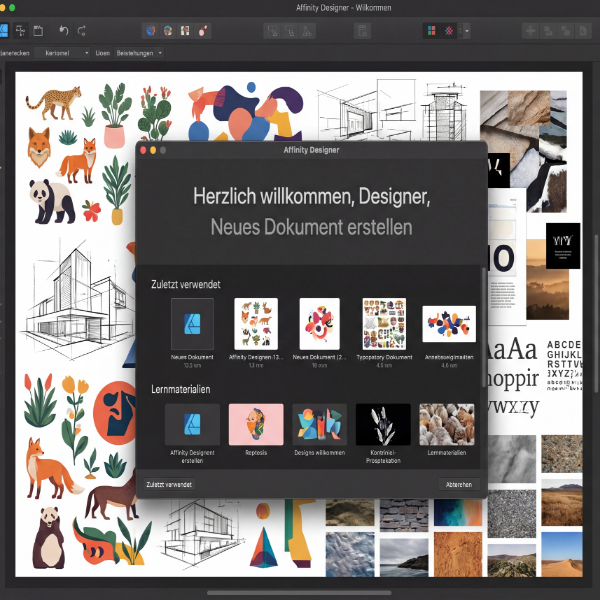600x600 pixels.
Task: Click the 'Herzlich willkommen, Designer,' headline
Action: point(311,196)
